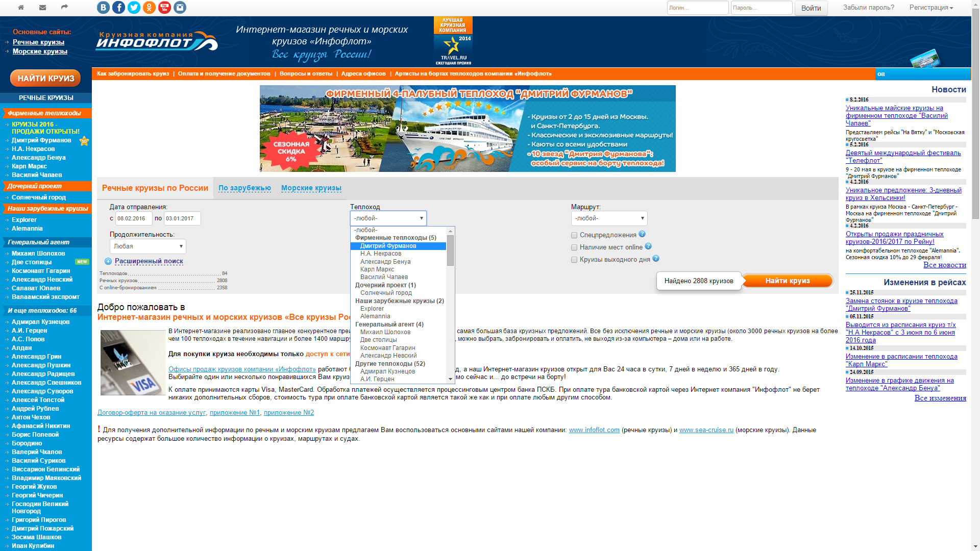Select Космонавт Гагарин in ship dropdown list

398,348
